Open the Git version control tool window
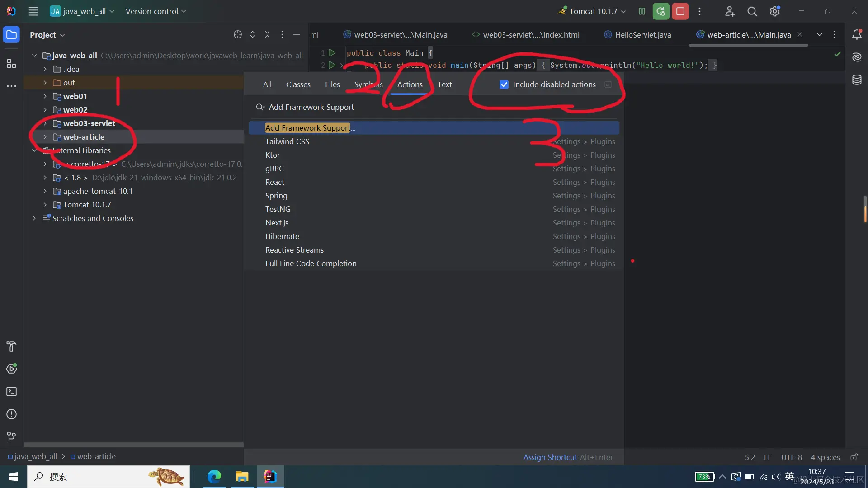This screenshot has width=868, height=488. pyautogui.click(x=11, y=436)
